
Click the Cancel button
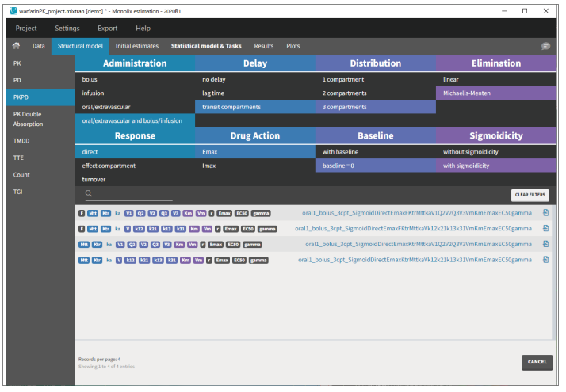pyautogui.click(x=537, y=362)
